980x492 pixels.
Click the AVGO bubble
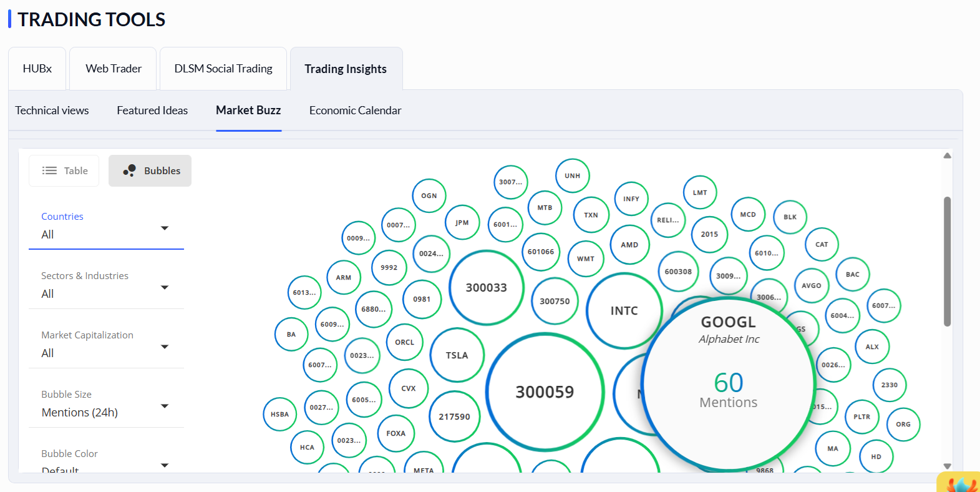[x=812, y=285]
